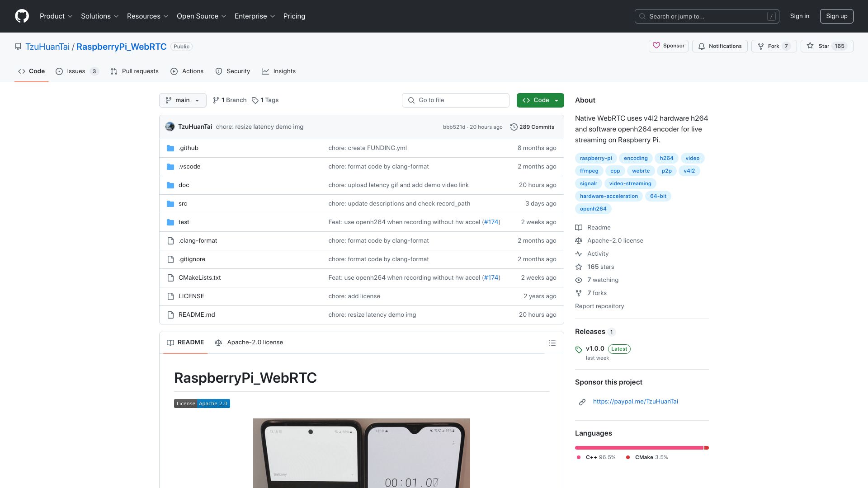Click the Sponsor heart button

[669, 46]
